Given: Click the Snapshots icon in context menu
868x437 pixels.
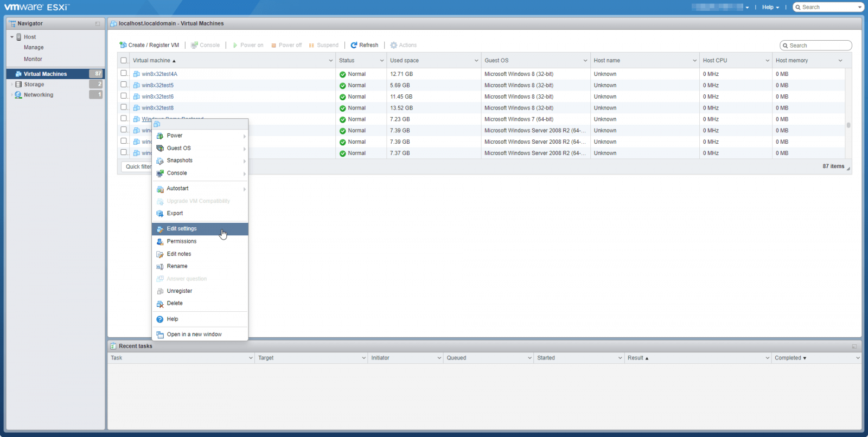Looking at the screenshot, I should tap(160, 161).
